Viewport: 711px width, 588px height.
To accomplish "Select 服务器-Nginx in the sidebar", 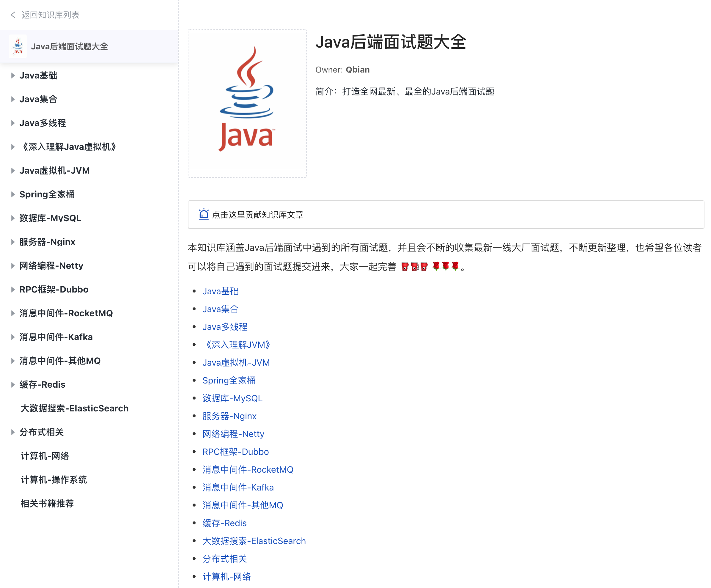I will [x=47, y=242].
